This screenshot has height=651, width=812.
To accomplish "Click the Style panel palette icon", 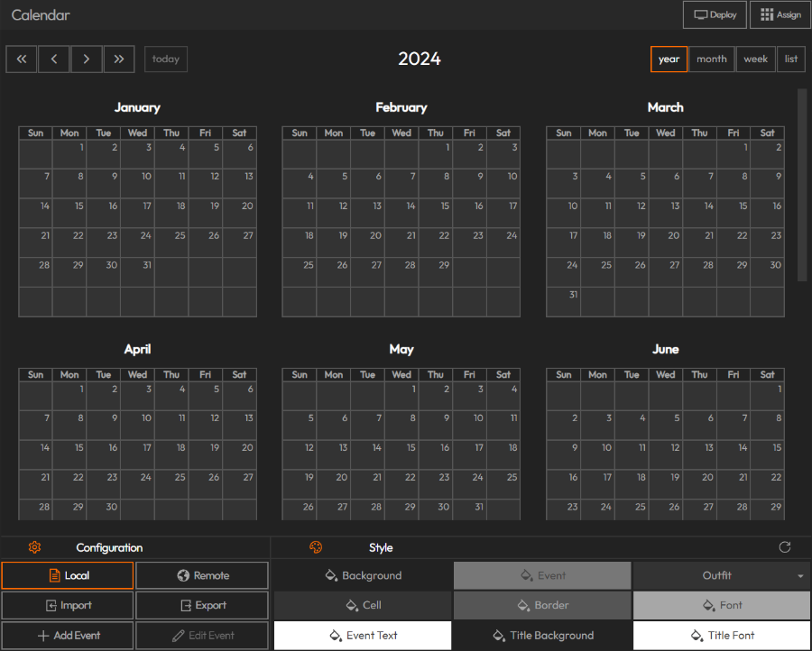I will [x=316, y=547].
